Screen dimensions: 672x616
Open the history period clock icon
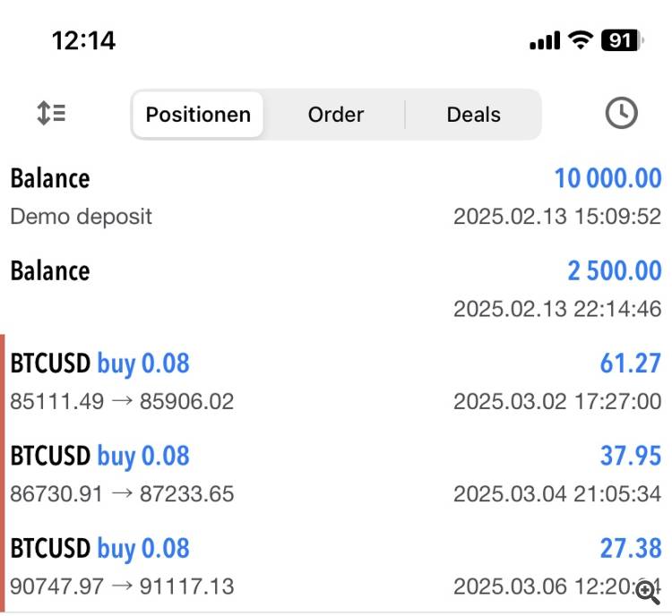pyautogui.click(x=621, y=114)
